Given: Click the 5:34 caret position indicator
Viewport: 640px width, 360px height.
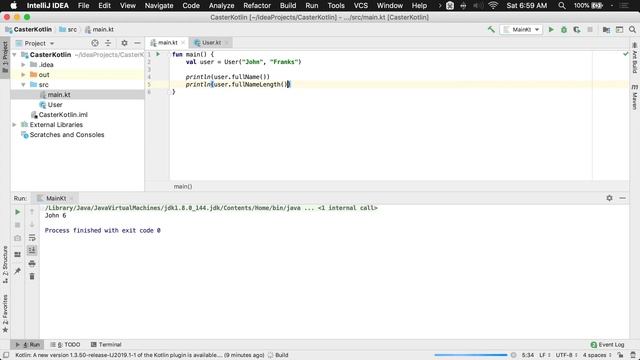Looking at the screenshot, I should (527, 355).
